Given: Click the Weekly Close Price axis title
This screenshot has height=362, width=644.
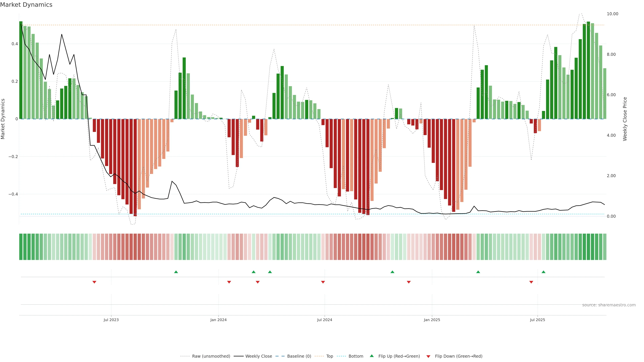Looking at the screenshot, I should (x=625, y=119).
